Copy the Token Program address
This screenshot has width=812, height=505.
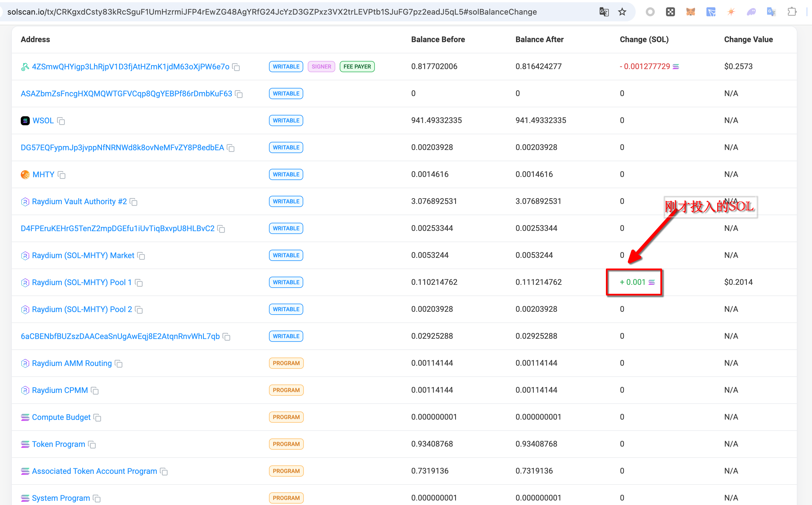coord(92,445)
